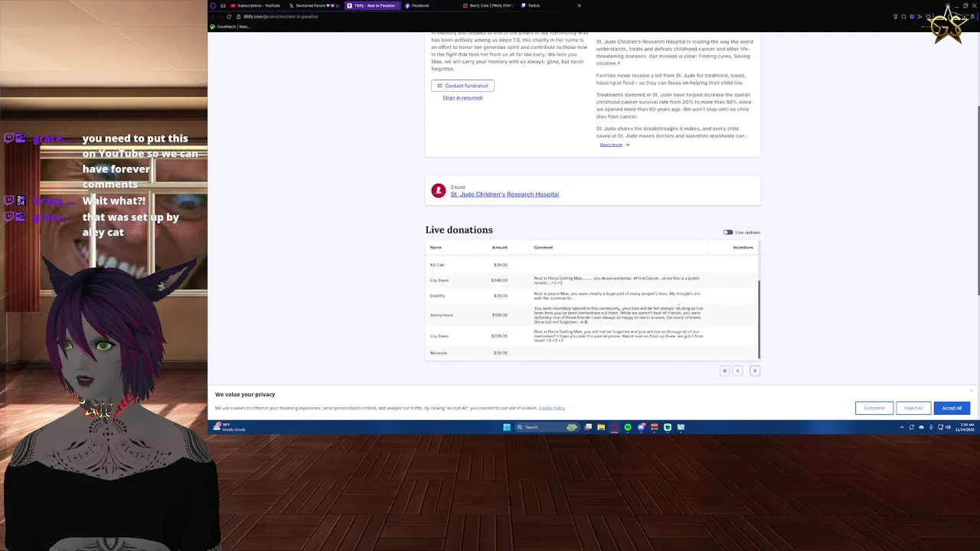Show hidden system tray icons
Viewport: 980px width, 551px height.
point(902,427)
